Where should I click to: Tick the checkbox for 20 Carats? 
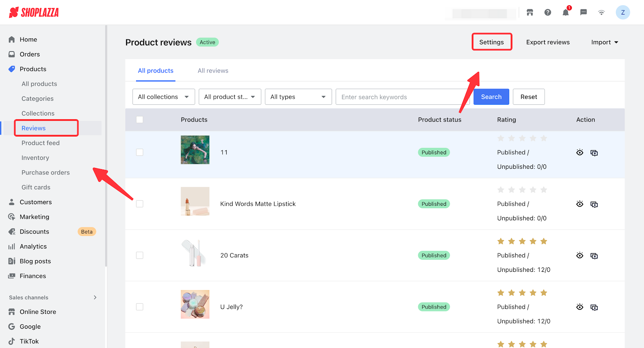click(x=140, y=255)
